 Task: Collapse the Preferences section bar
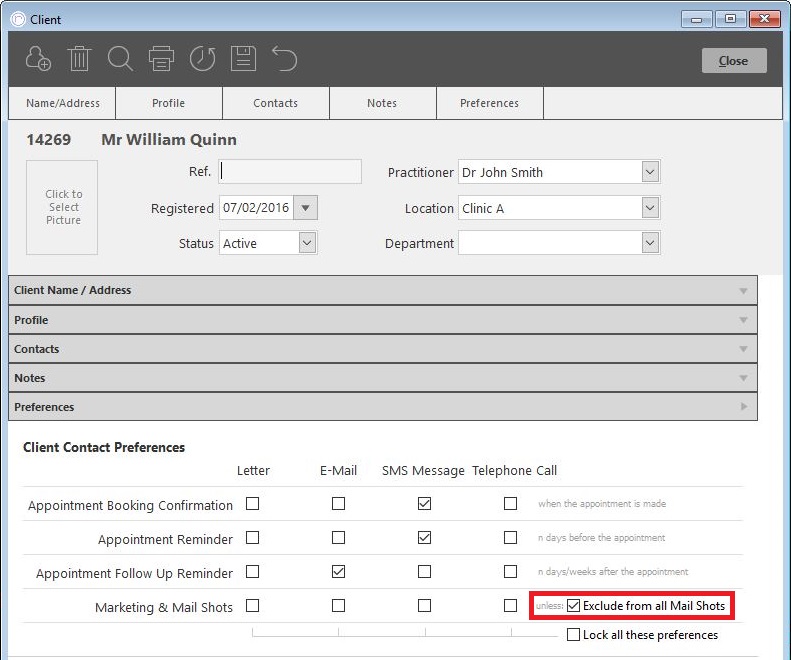[383, 407]
